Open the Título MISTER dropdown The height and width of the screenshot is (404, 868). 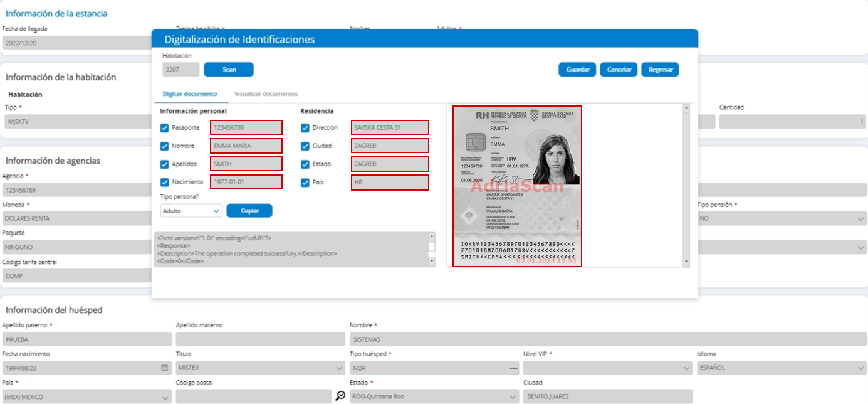260,368
